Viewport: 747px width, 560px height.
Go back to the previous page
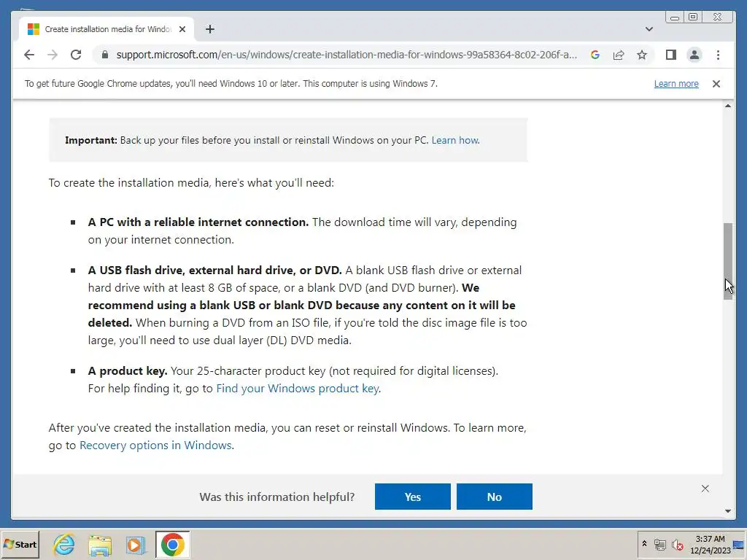click(29, 55)
